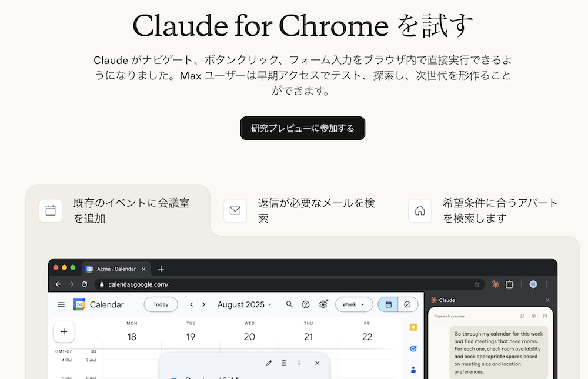Click the browser profile avatar
The width and height of the screenshot is (588, 379).
[x=533, y=284]
